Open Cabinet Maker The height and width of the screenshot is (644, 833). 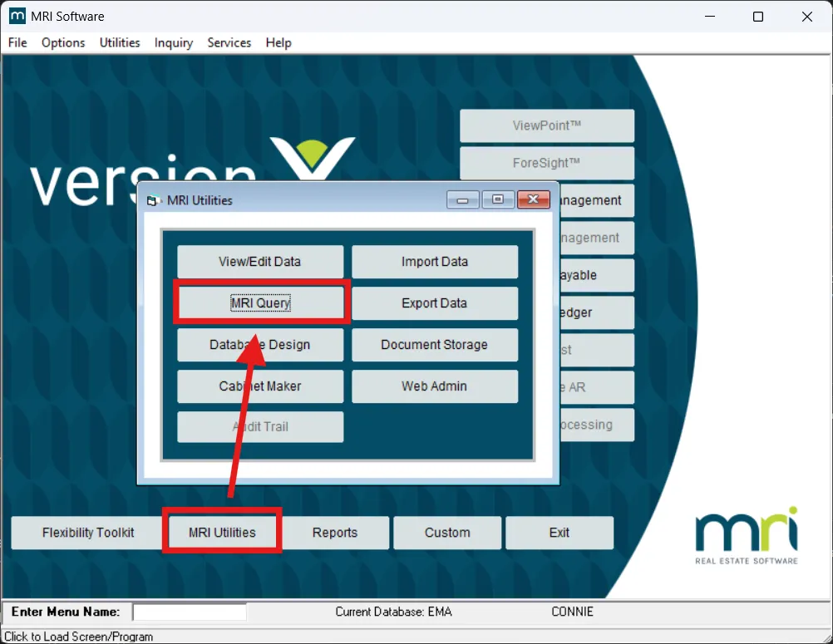pos(260,386)
